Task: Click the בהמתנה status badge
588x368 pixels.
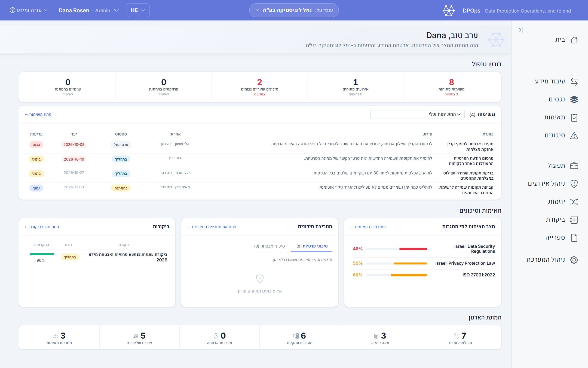Action: (121, 188)
